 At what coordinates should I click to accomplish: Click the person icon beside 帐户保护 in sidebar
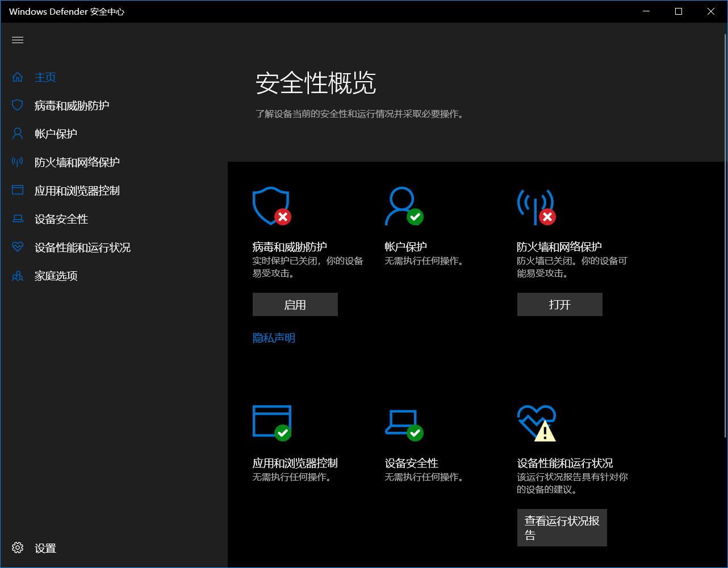18,134
